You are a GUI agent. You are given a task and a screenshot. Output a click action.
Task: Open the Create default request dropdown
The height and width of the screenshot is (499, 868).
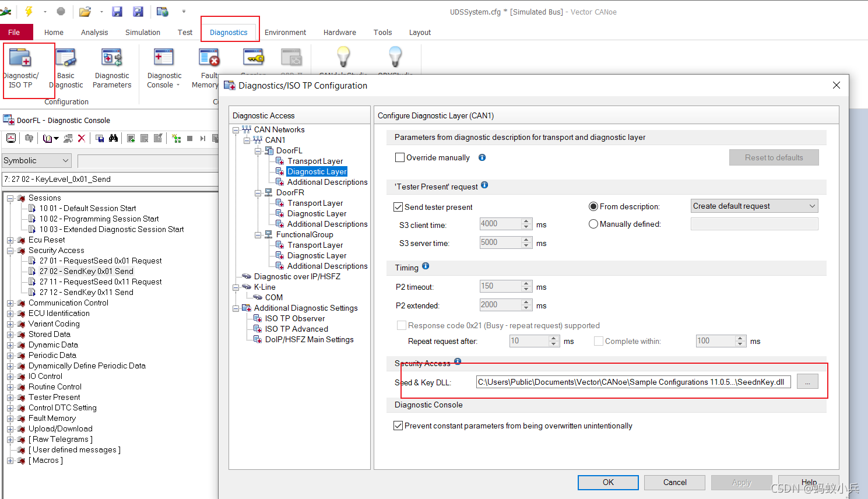754,206
